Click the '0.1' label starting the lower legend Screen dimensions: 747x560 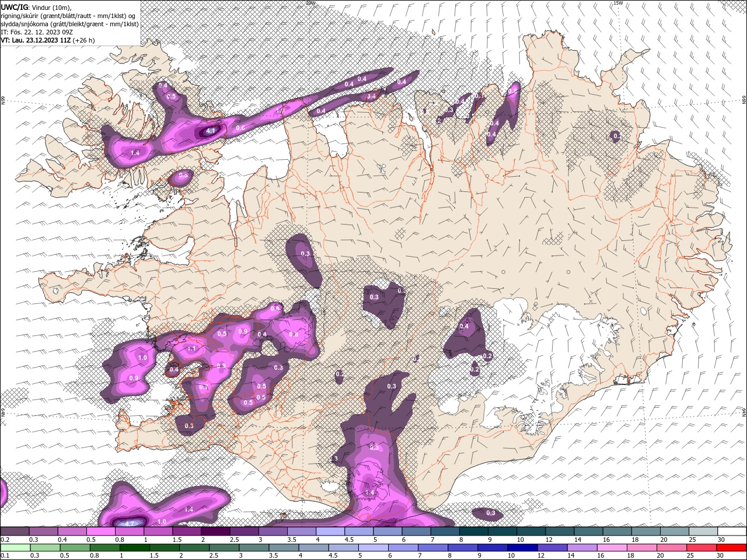point(5,555)
